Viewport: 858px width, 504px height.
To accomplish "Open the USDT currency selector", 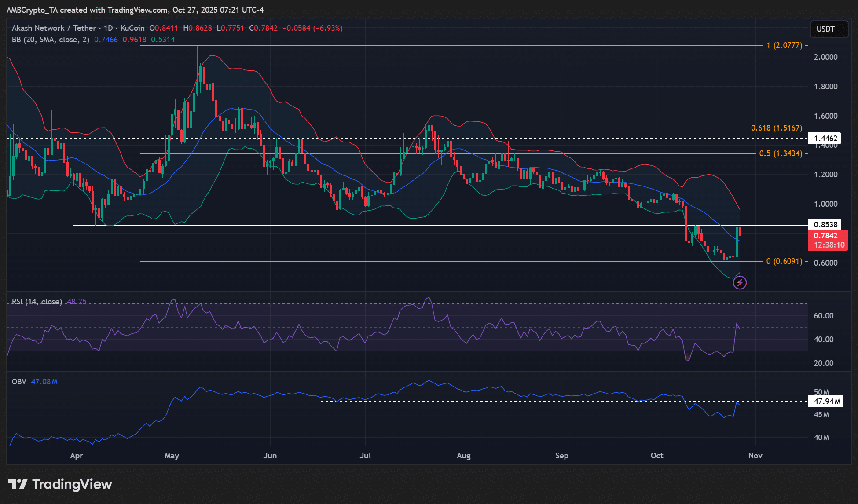I will [829, 29].
